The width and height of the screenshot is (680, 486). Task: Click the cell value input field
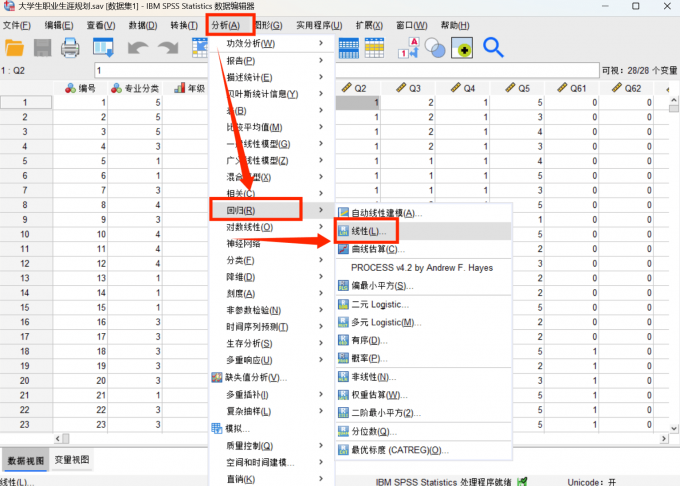[347, 70]
